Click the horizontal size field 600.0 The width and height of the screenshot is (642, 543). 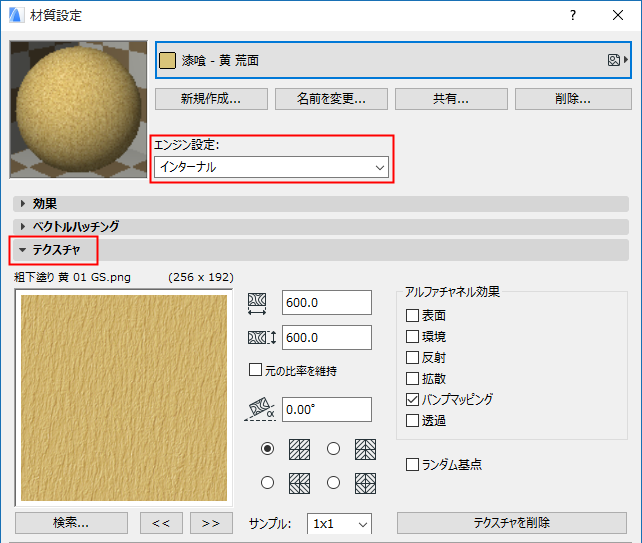[327, 303]
